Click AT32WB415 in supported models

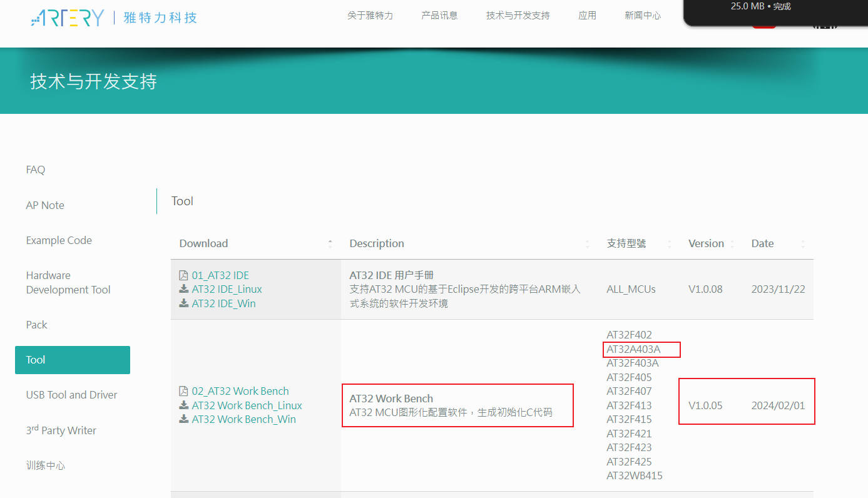pos(635,475)
